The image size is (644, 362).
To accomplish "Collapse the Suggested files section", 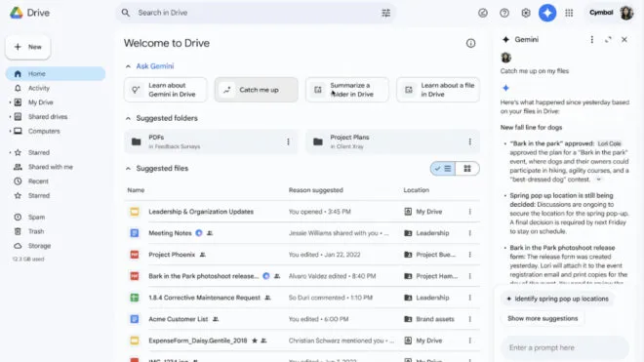I will pyautogui.click(x=128, y=169).
